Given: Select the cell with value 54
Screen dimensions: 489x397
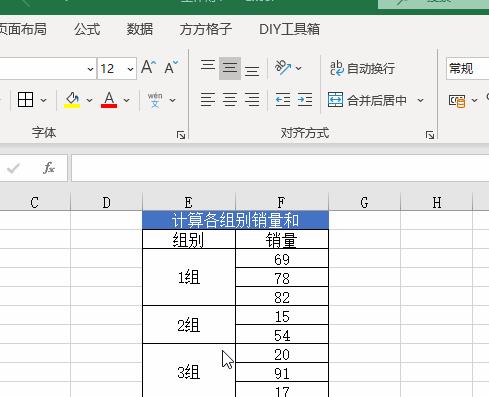Looking at the screenshot, I should (x=282, y=335).
